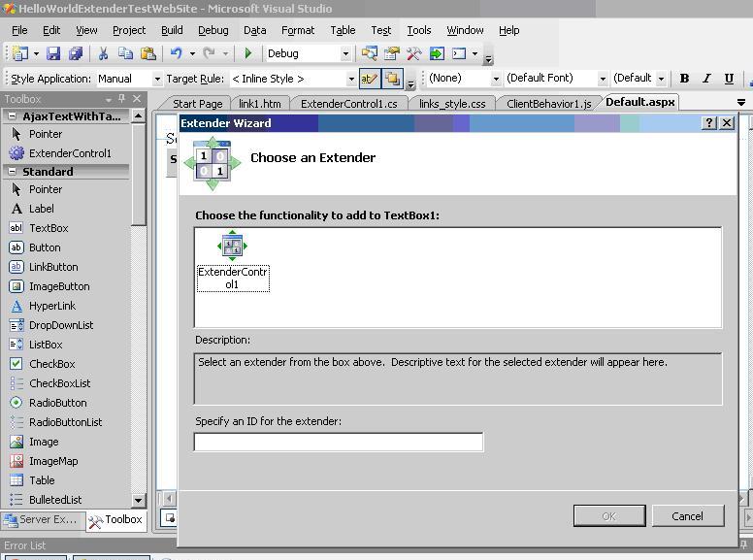Open the (Default font size dropdown
This screenshot has height=560, width=753.
tap(661, 79)
